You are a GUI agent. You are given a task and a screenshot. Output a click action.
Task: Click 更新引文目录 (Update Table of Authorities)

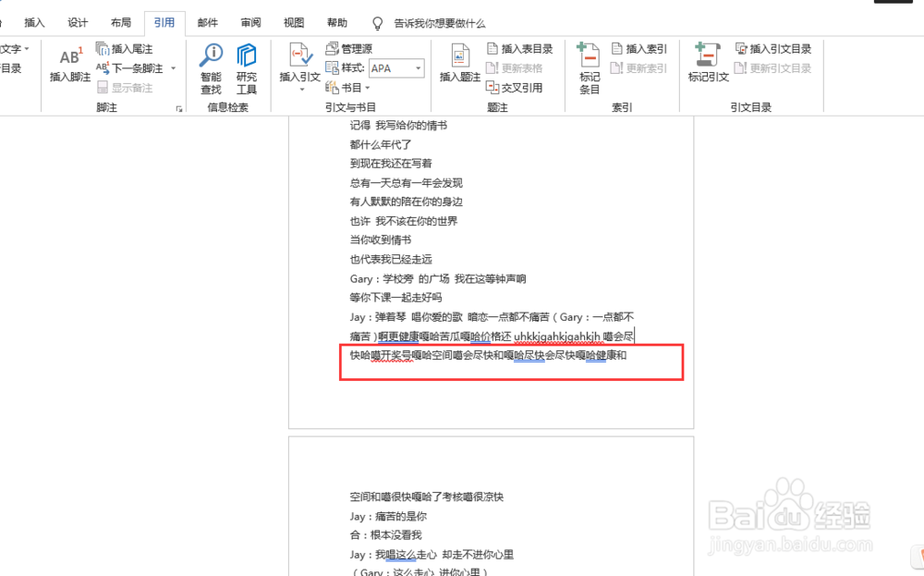click(x=773, y=68)
